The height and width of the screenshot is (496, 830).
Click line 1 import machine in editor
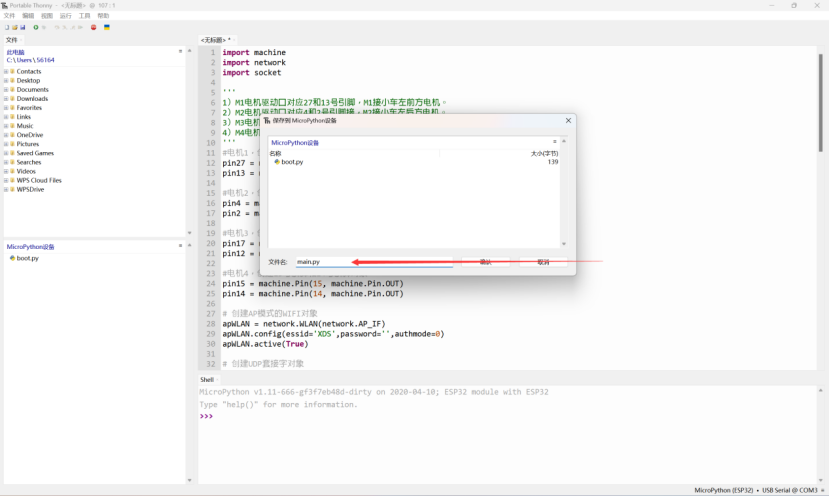pyautogui.click(x=254, y=52)
